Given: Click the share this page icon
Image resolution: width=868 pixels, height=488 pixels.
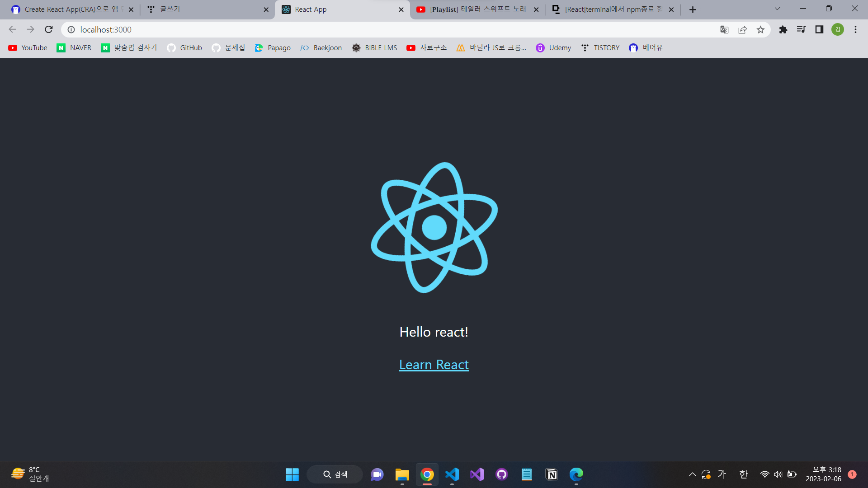Looking at the screenshot, I should 742,30.
